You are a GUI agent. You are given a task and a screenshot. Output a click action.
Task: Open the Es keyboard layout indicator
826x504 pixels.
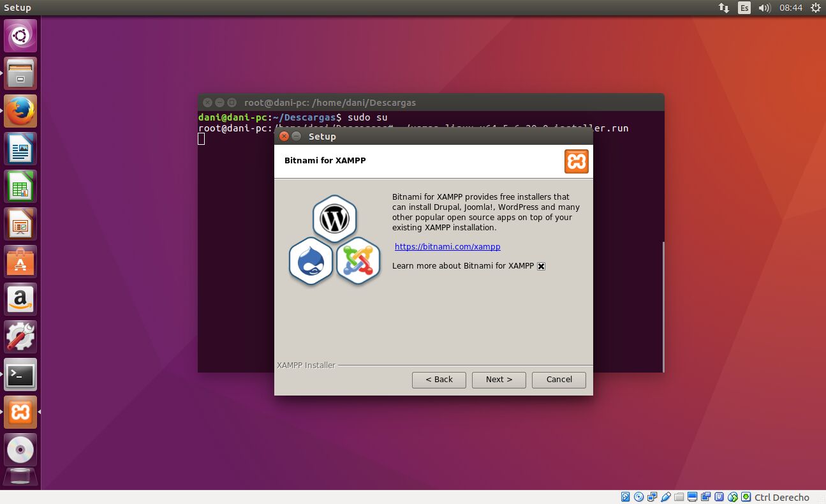pyautogui.click(x=744, y=8)
